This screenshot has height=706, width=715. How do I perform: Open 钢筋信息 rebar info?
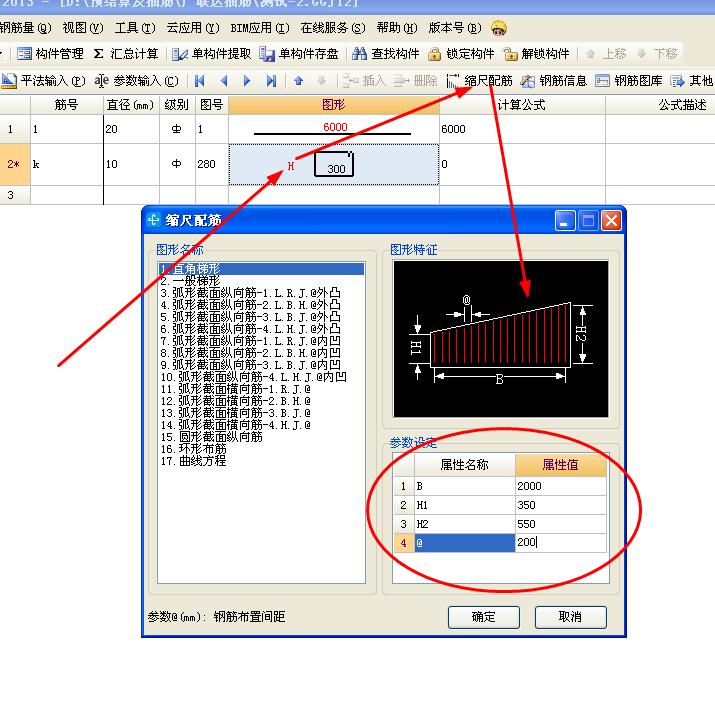[x=554, y=81]
